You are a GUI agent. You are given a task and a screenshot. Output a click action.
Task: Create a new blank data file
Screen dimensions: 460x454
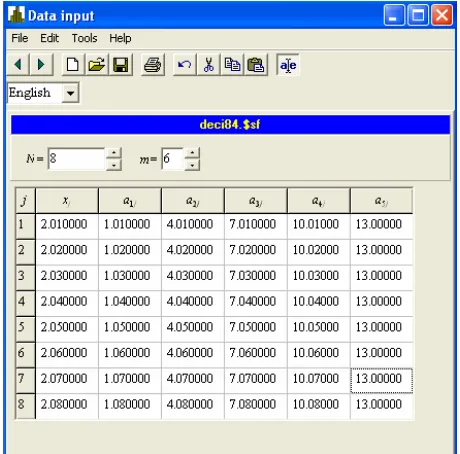(x=73, y=64)
